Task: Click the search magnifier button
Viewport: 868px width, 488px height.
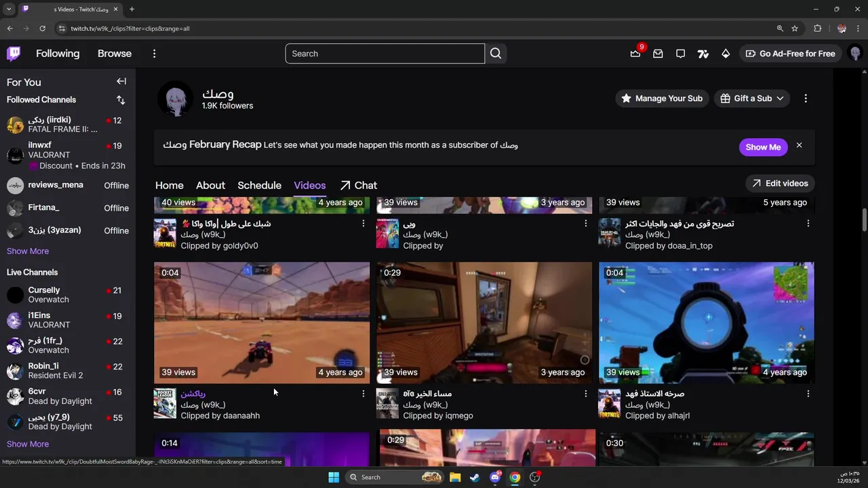Action: [x=496, y=54]
